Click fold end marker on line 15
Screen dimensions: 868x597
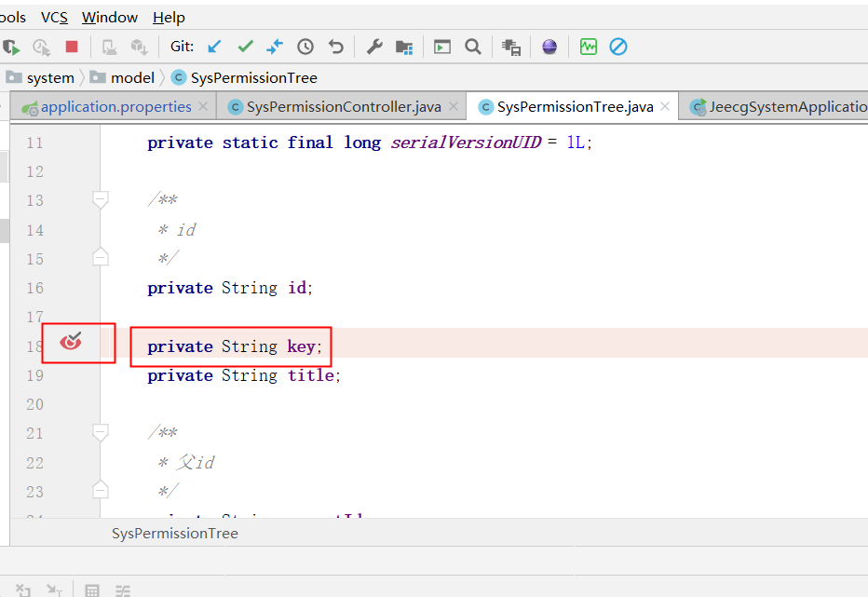(101, 257)
